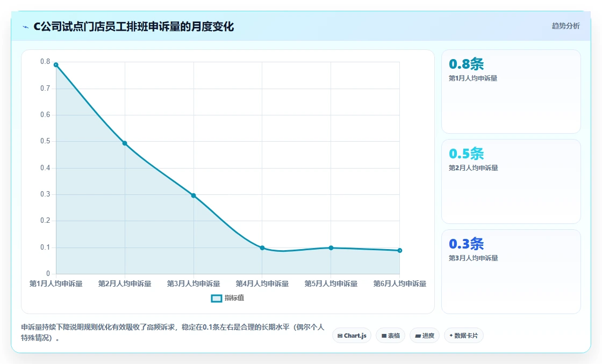This screenshot has height=364, width=602.
Task: Click the 0.3条 value in third card
Action: [466, 244]
